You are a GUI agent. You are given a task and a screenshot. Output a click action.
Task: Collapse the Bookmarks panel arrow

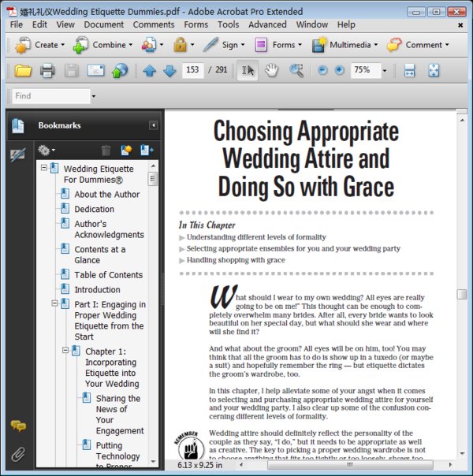(153, 125)
